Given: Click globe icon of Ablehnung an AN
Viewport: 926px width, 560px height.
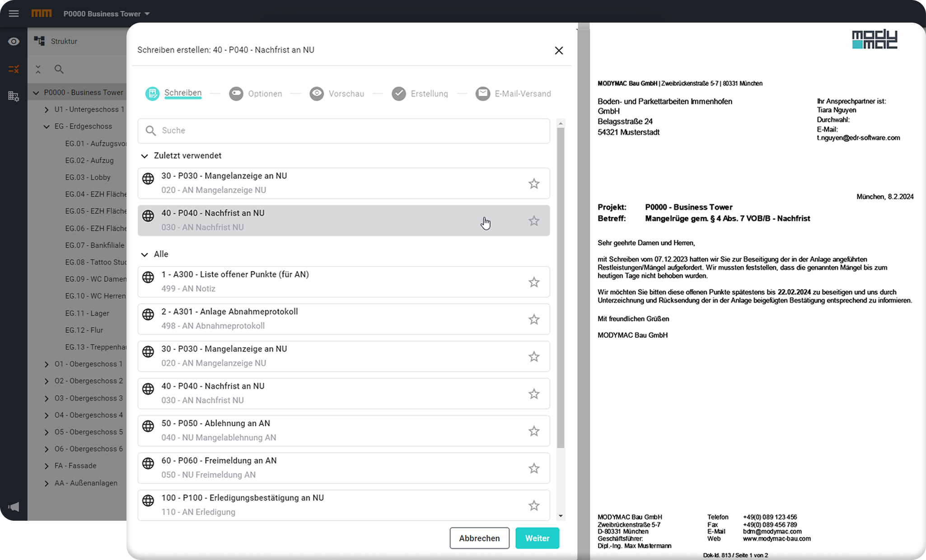Looking at the screenshot, I should (148, 426).
